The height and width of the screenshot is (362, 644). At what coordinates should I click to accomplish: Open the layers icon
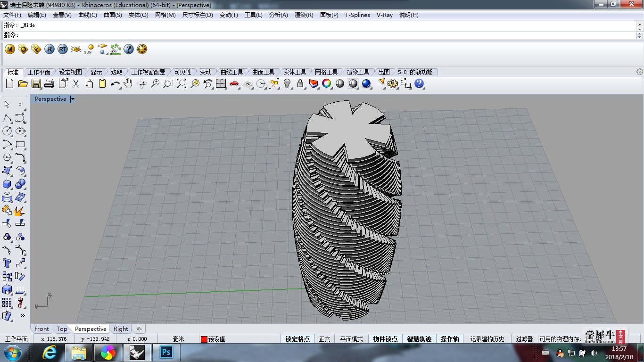[314, 84]
